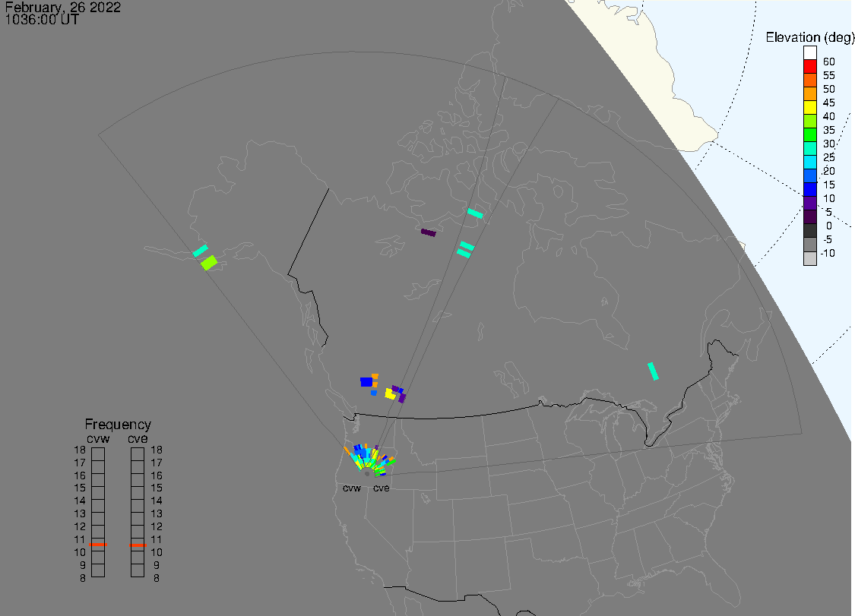The image size is (855, 616).
Task: Click the "1036:00 UT" time stamp
Action: [x=42, y=20]
